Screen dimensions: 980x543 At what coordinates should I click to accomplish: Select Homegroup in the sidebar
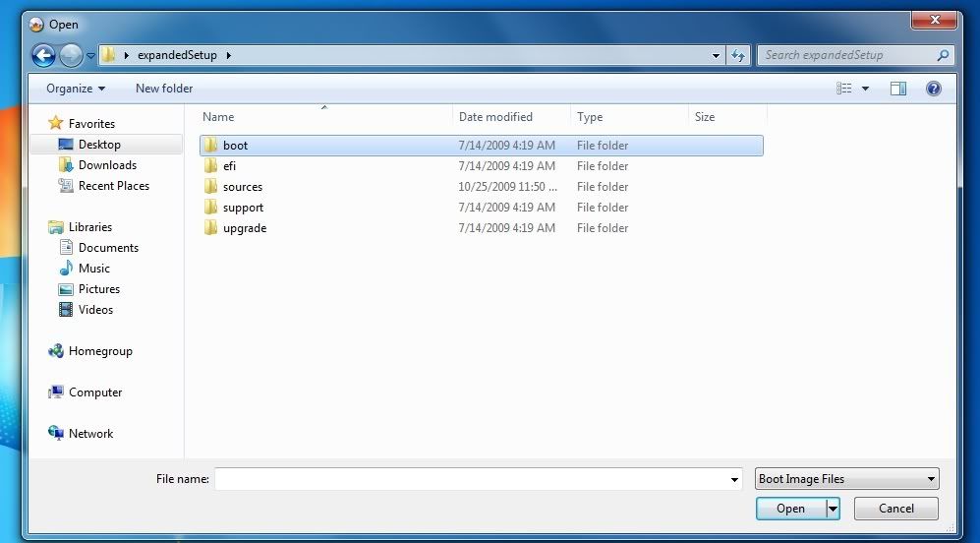point(100,351)
